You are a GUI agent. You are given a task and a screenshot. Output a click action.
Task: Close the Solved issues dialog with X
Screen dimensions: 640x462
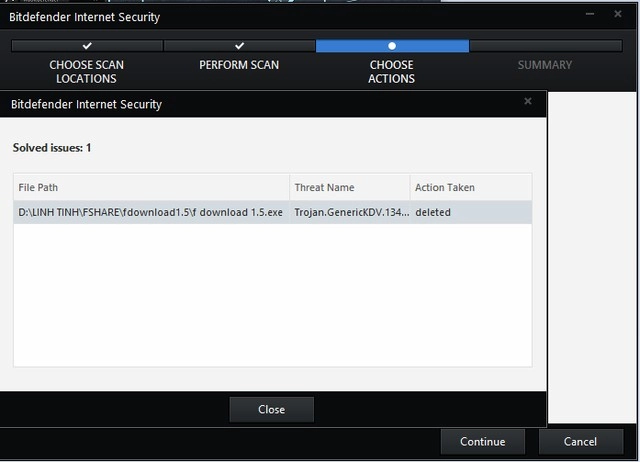528,101
